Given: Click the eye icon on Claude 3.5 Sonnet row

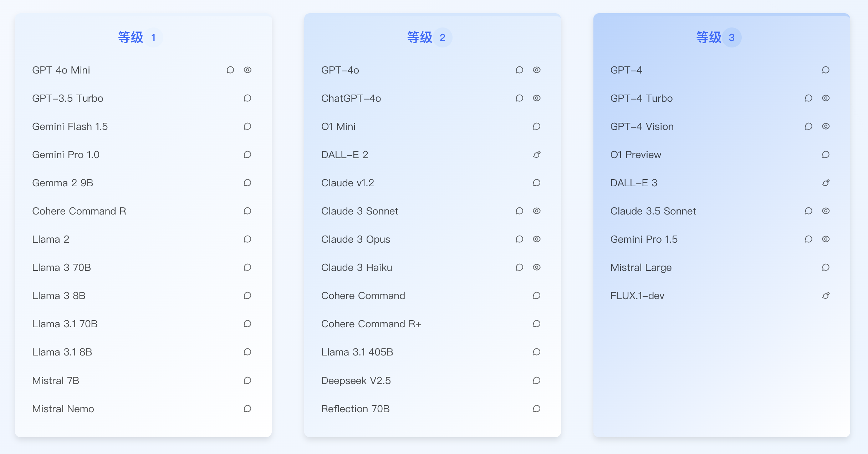Looking at the screenshot, I should (826, 211).
